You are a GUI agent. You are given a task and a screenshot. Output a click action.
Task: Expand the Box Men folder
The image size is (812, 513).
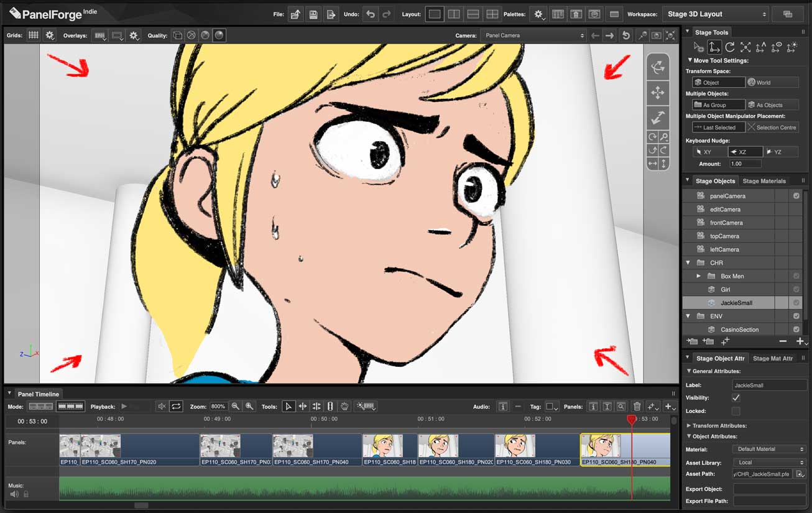pos(699,275)
